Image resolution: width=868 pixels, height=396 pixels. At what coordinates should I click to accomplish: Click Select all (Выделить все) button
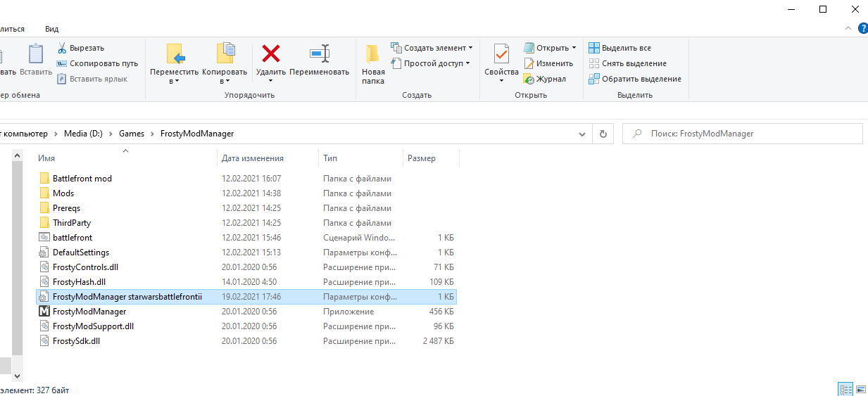pyautogui.click(x=626, y=48)
